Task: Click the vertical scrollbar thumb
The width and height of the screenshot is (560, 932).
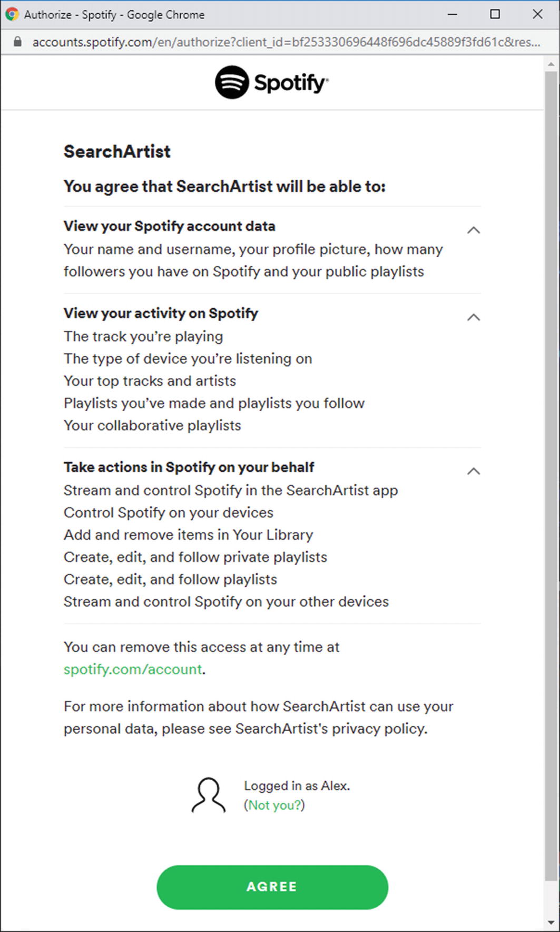Action: pyautogui.click(x=551, y=474)
